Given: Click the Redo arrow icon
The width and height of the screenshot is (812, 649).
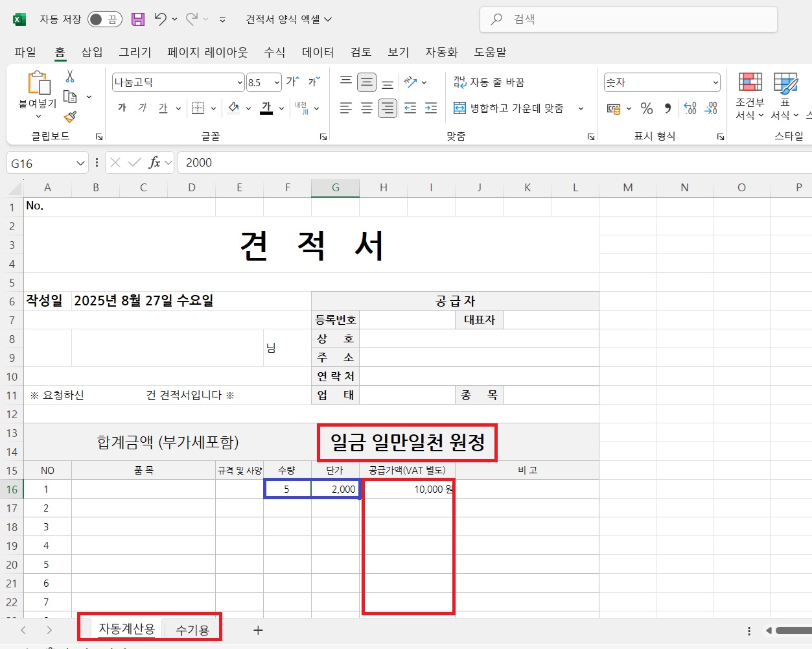Looking at the screenshot, I should click(x=192, y=19).
